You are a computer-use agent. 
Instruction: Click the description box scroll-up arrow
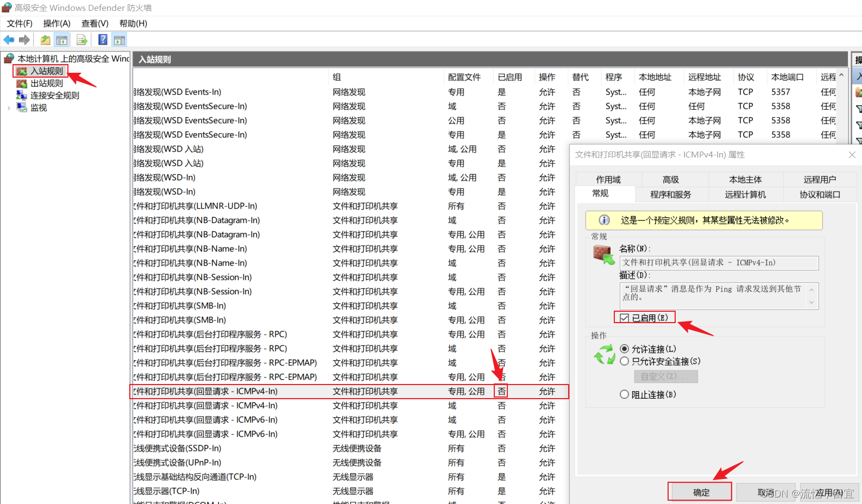pyautogui.click(x=811, y=289)
